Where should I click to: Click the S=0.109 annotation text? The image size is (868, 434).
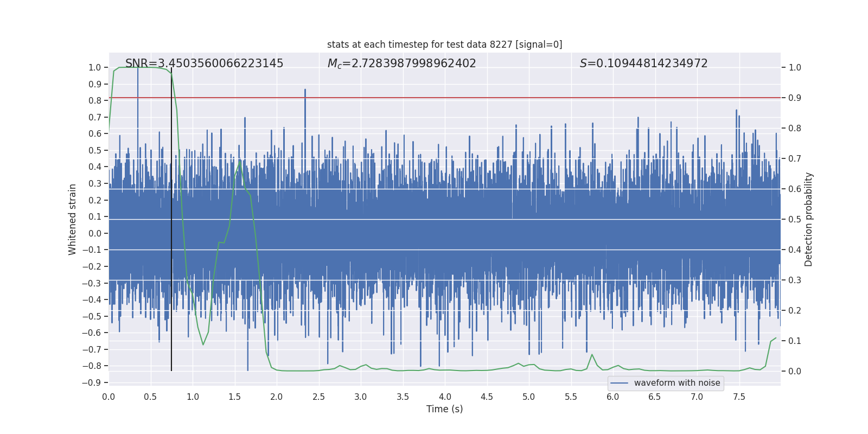point(643,63)
